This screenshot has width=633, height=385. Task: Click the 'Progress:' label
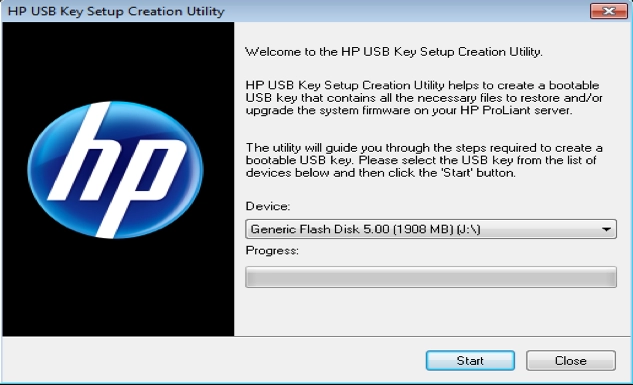[272, 251]
